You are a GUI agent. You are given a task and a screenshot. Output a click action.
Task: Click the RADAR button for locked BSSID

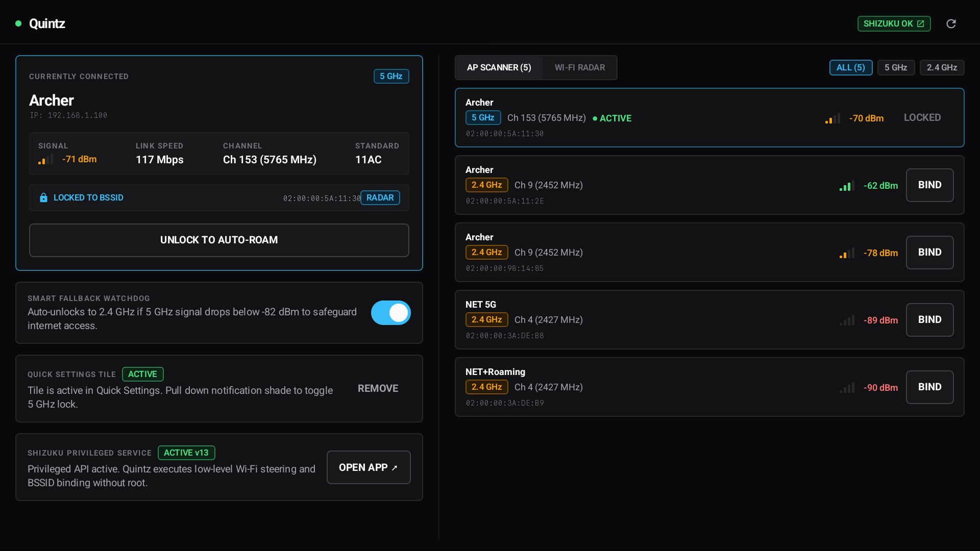click(380, 197)
